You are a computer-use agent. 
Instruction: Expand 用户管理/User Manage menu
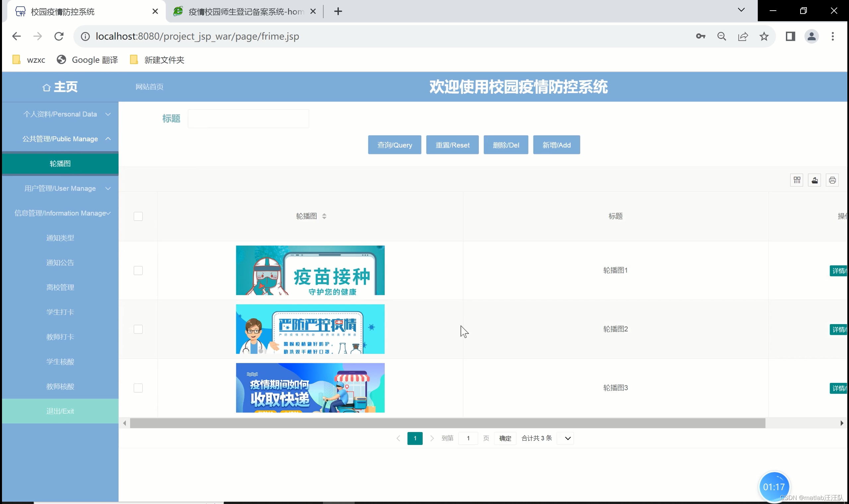[60, 188]
